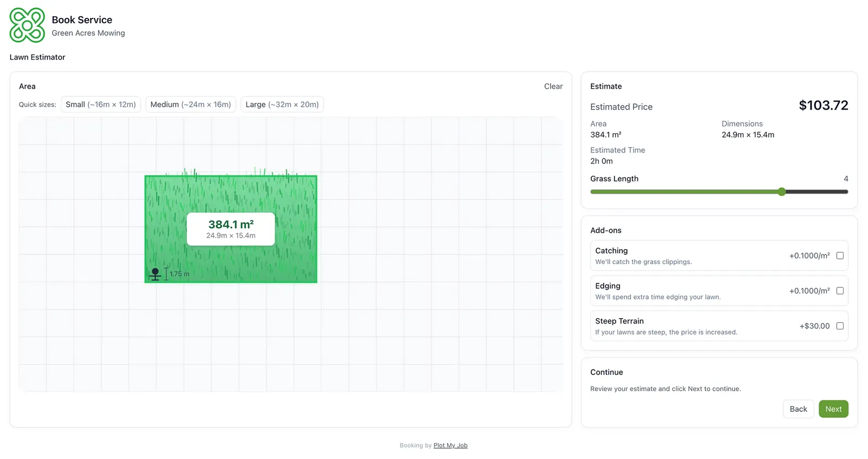
Task: Choose the Medium (~24m × 16m) preset
Action: tap(190, 105)
